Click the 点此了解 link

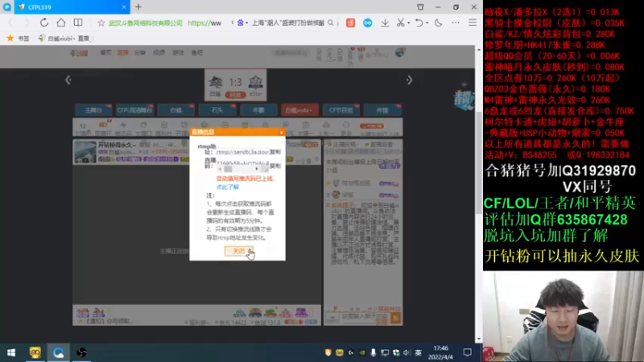coord(228,187)
